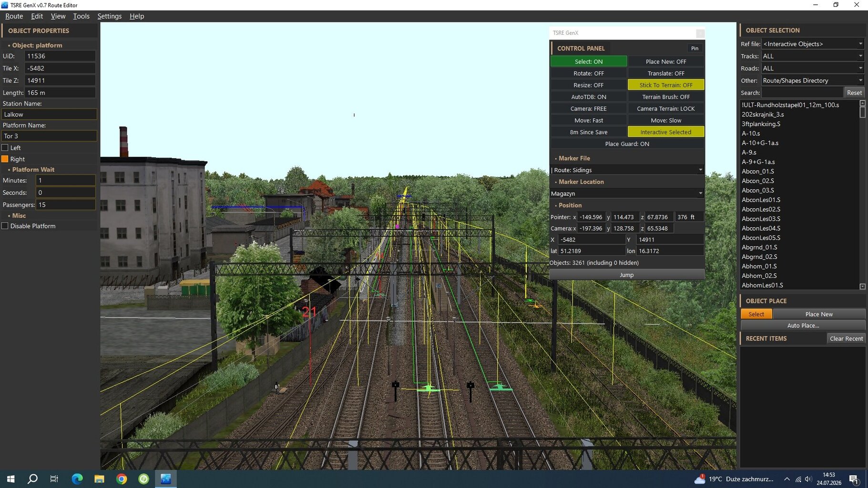Open the Settings menu
The height and width of the screenshot is (488, 868).
[x=109, y=16]
